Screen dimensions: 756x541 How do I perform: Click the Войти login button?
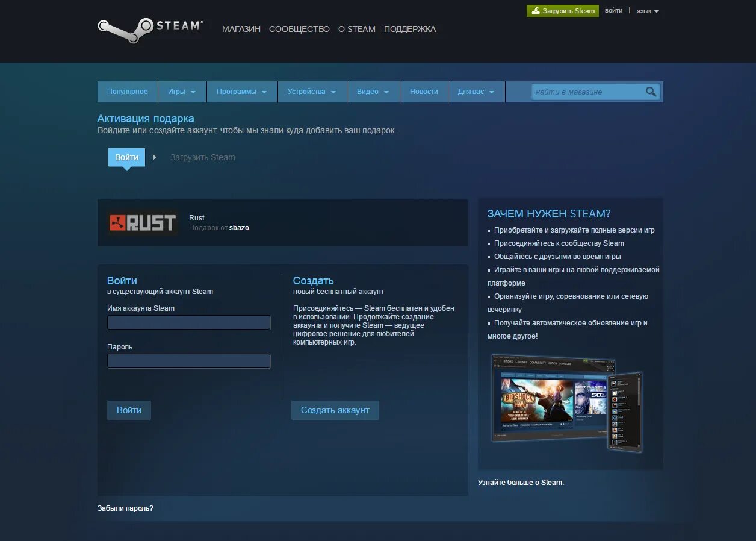pyautogui.click(x=129, y=410)
